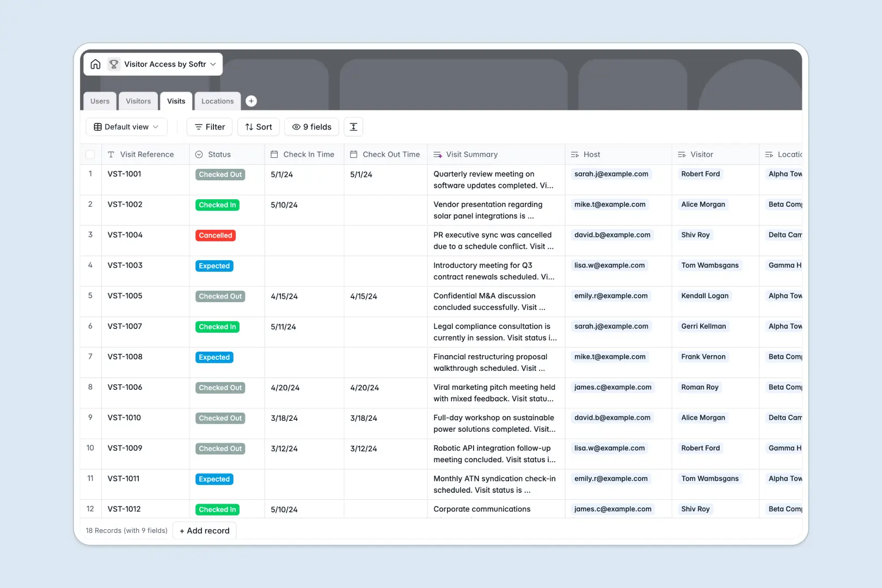Open the Default view dropdown

tap(126, 127)
